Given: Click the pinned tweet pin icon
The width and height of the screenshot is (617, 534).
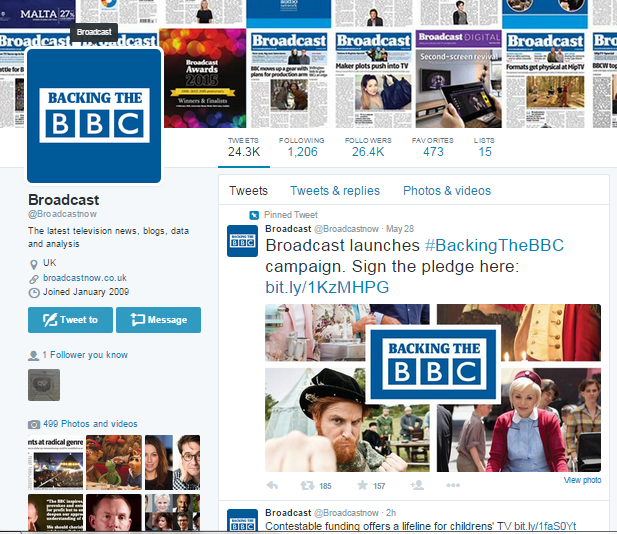Looking at the screenshot, I should coord(254,215).
